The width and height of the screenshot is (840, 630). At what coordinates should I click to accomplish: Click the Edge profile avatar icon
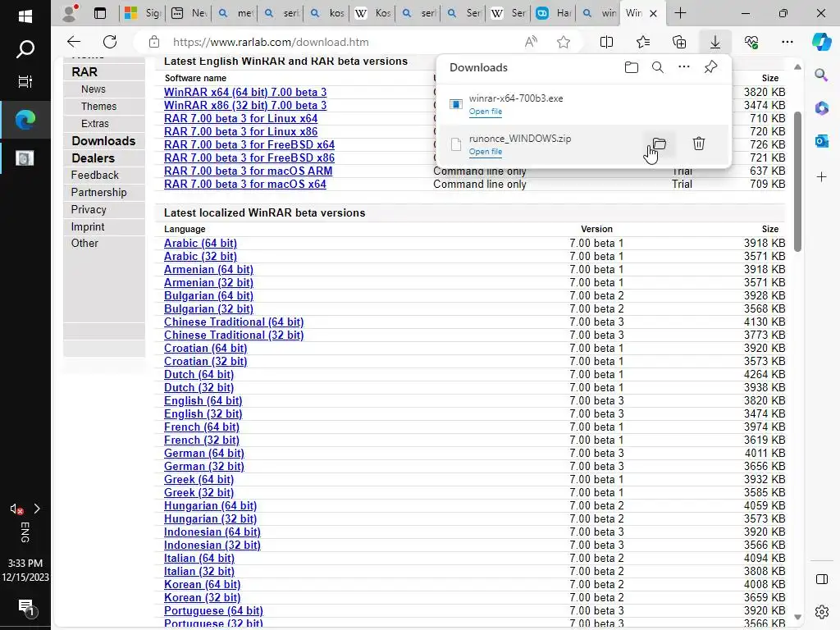[70, 13]
